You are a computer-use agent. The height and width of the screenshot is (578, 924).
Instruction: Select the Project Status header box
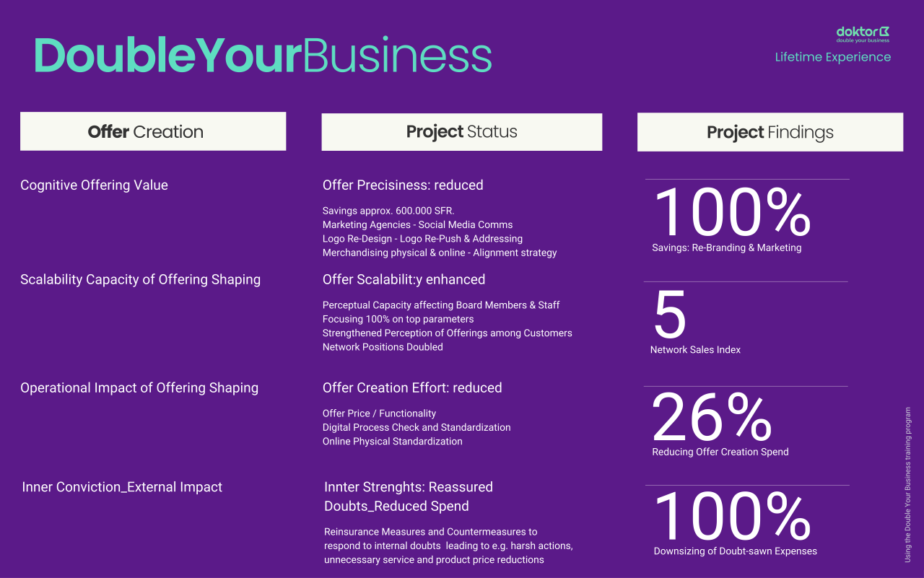tap(461, 132)
